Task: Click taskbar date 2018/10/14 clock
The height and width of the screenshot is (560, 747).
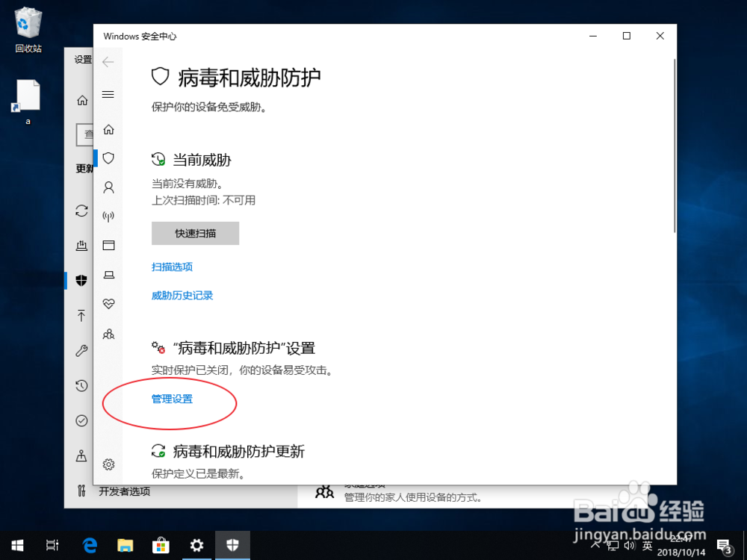Action: [681, 553]
